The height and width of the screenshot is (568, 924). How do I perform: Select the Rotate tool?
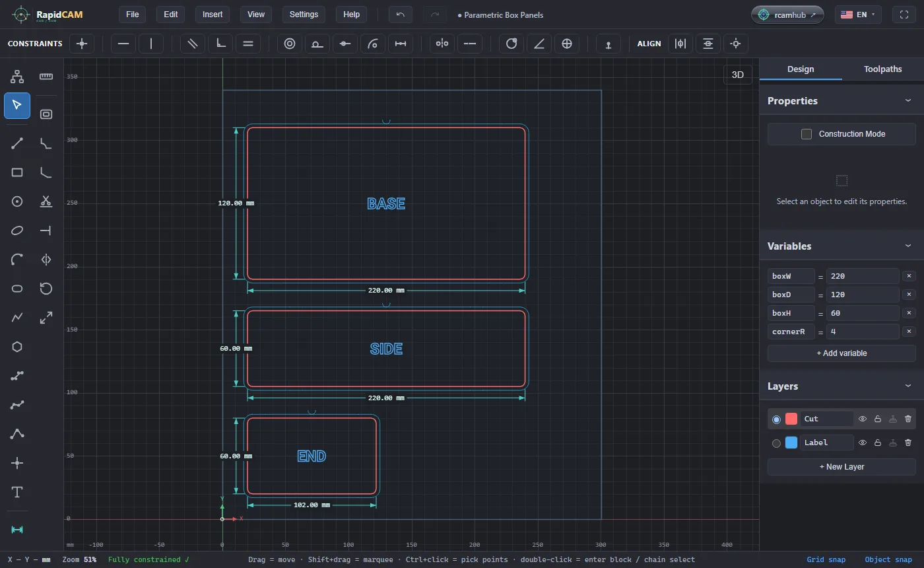pos(46,289)
